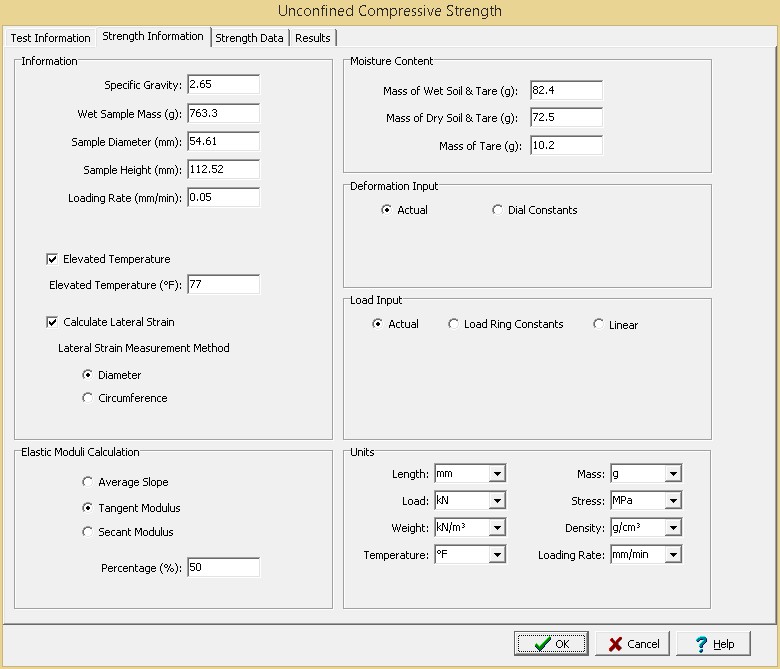The width and height of the screenshot is (780, 669).
Task: Click the Cancel button with red X
Action: pos(633,644)
